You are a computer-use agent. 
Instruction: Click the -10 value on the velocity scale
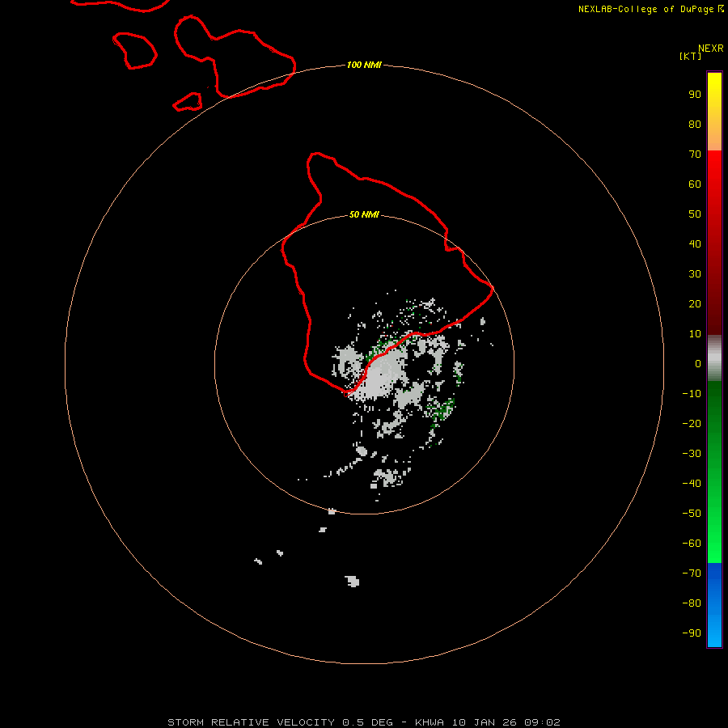click(692, 394)
